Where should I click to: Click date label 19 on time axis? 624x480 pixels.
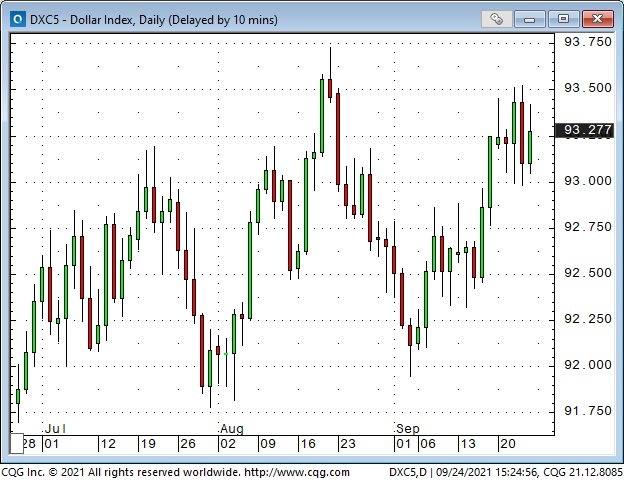148,444
